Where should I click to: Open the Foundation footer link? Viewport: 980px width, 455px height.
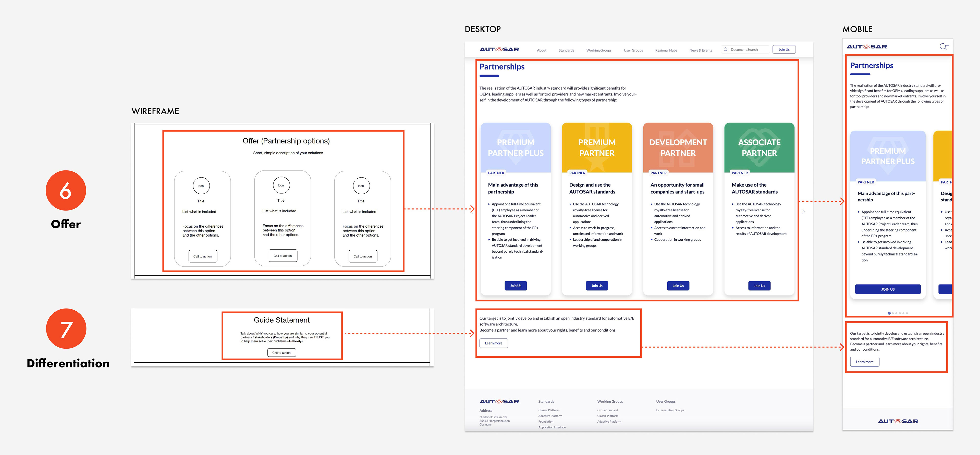pyautogui.click(x=546, y=422)
